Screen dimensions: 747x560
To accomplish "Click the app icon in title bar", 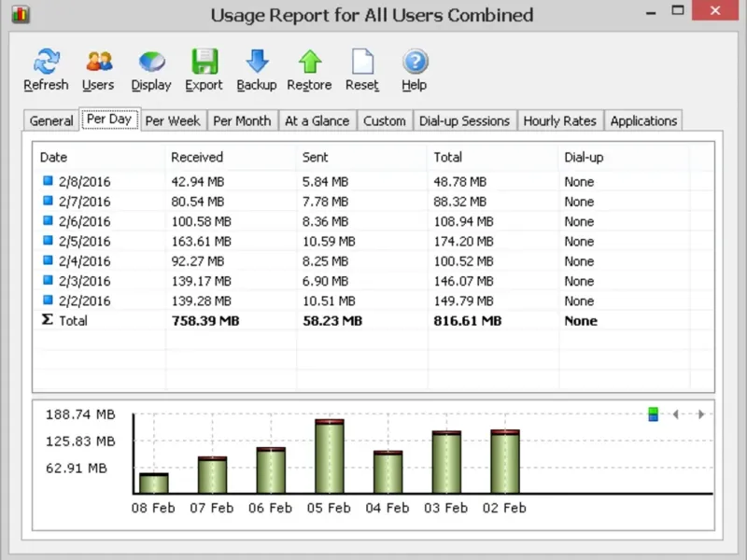I will click(20, 14).
